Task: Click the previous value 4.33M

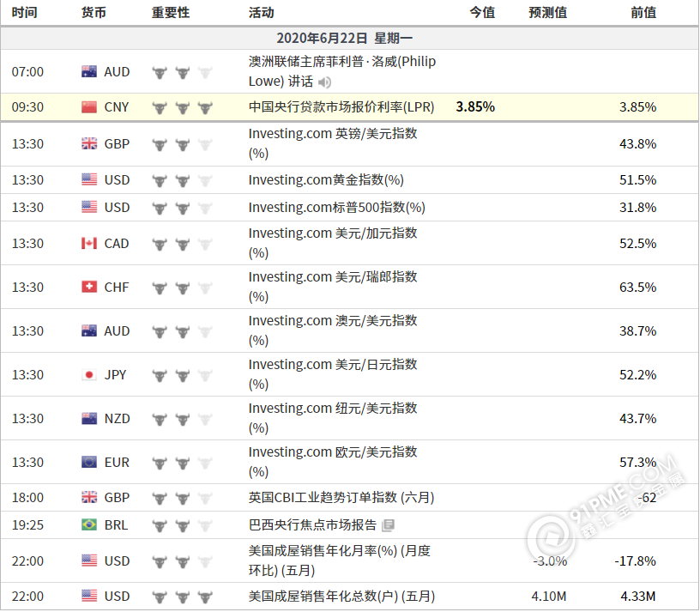Action: click(x=638, y=596)
